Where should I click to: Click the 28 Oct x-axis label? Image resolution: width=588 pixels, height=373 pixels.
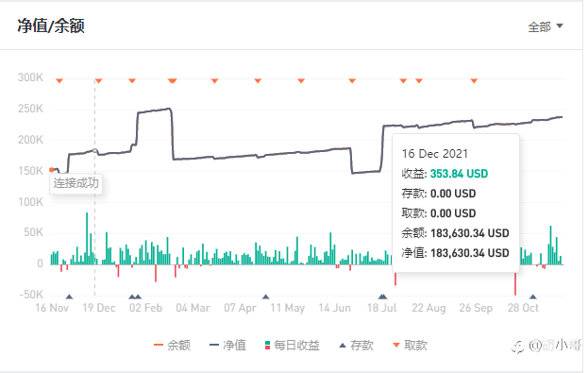pyautogui.click(x=523, y=308)
